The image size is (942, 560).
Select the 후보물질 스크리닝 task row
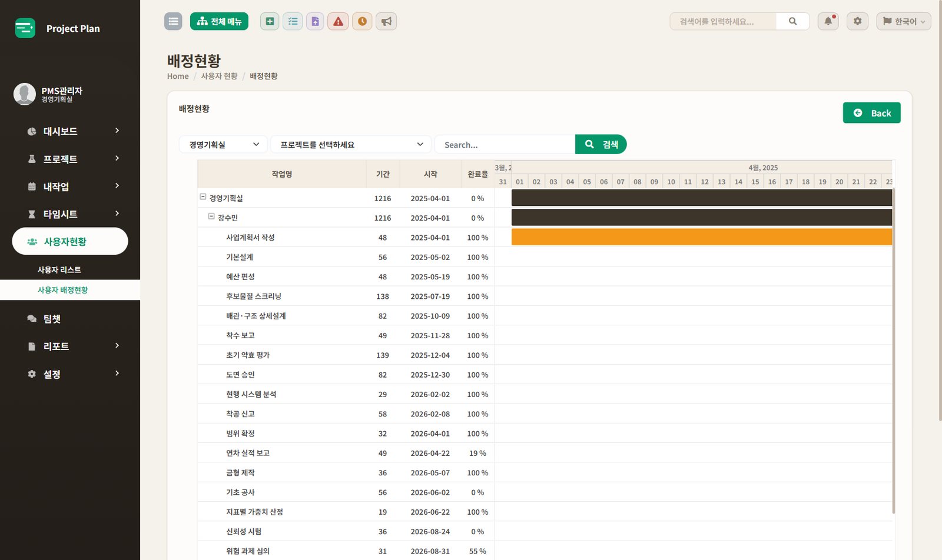346,296
